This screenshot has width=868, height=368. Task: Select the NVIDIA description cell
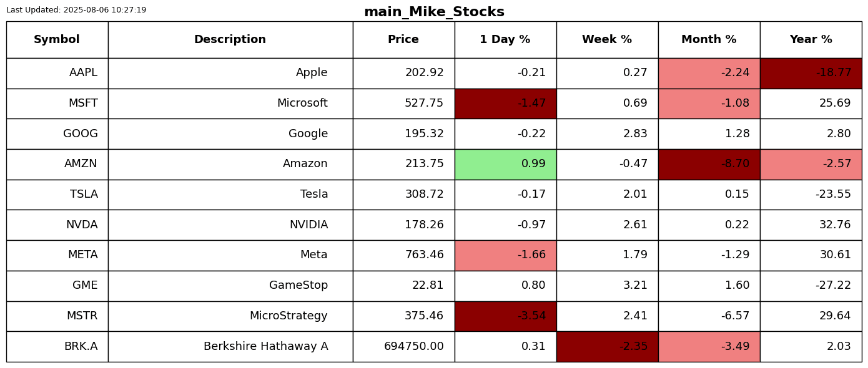tap(230, 225)
